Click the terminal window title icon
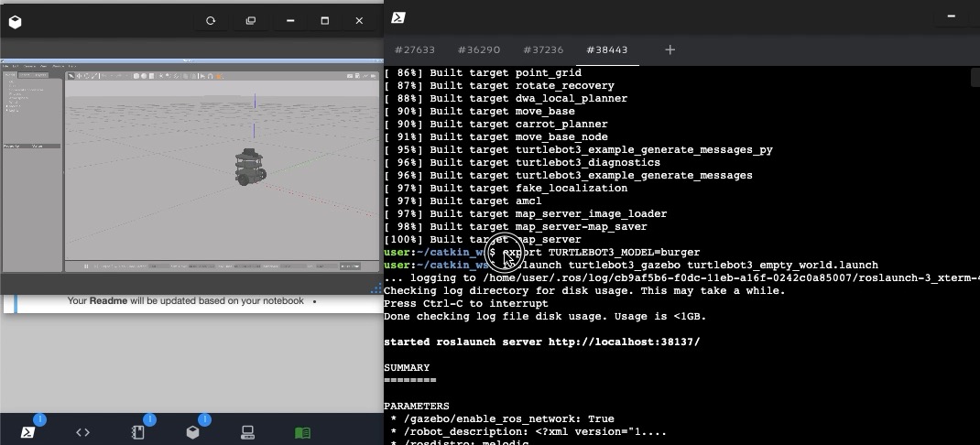The height and width of the screenshot is (445, 980). [398, 17]
